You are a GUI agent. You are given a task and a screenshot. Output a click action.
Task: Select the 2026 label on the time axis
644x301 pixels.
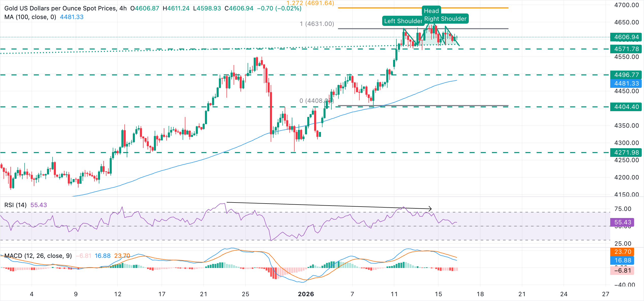pyautogui.click(x=306, y=294)
